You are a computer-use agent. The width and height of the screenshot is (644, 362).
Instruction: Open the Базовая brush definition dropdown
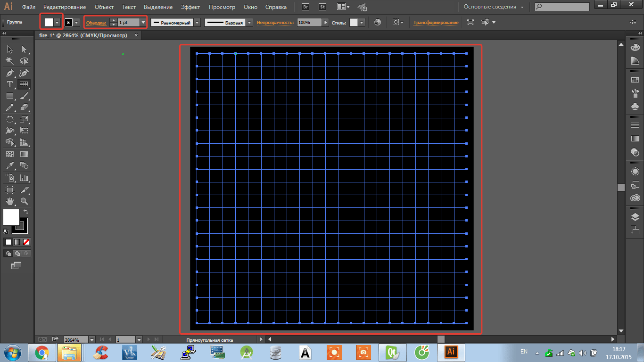[249, 22]
